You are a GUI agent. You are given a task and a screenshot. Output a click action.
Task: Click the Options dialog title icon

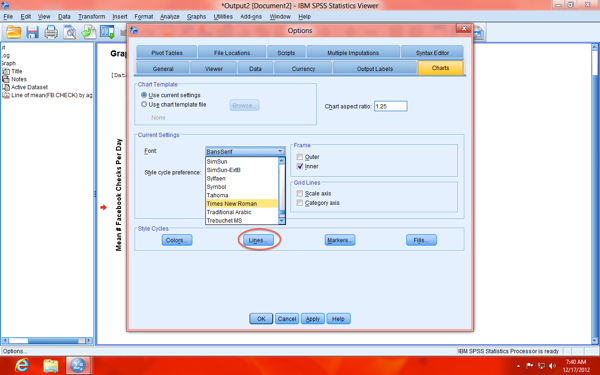tap(134, 30)
